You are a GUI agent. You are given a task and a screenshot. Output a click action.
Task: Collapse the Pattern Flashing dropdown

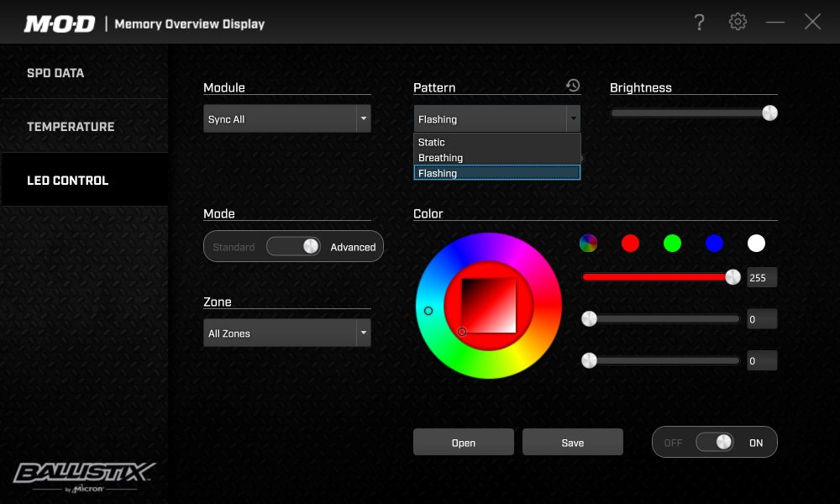(x=496, y=119)
